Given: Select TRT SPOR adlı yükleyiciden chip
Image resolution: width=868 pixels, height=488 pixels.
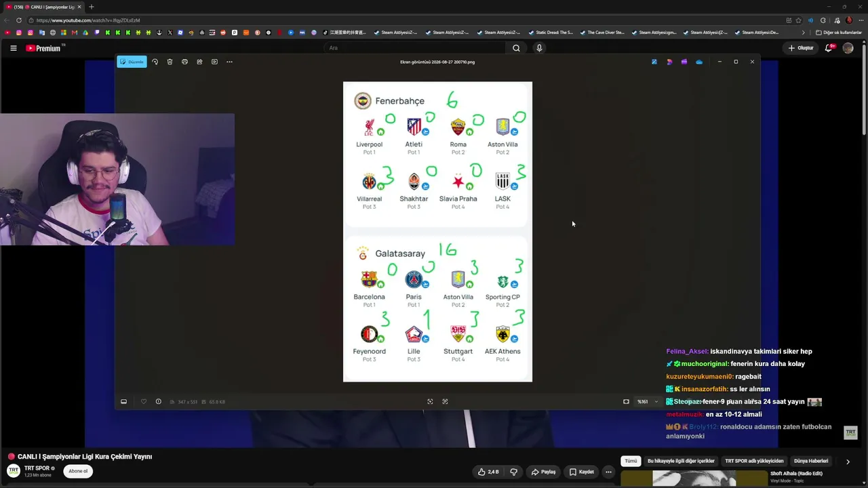Looking at the screenshot, I should coord(754,461).
